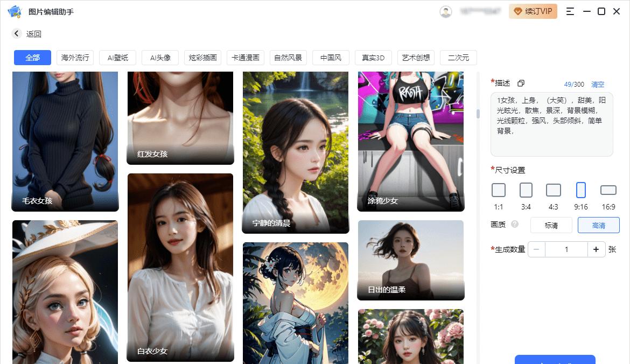Click the blue generate button at bottom
Screen dimensions: 630x364
click(x=555, y=360)
